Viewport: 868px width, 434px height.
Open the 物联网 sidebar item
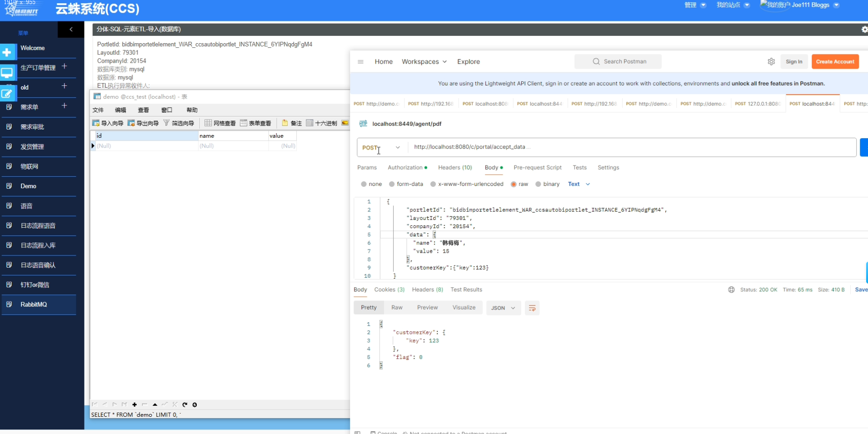[38, 166]
